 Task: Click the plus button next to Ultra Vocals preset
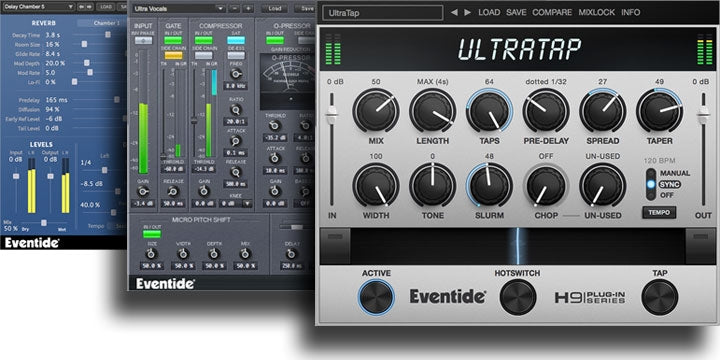[x=248, y=8]
